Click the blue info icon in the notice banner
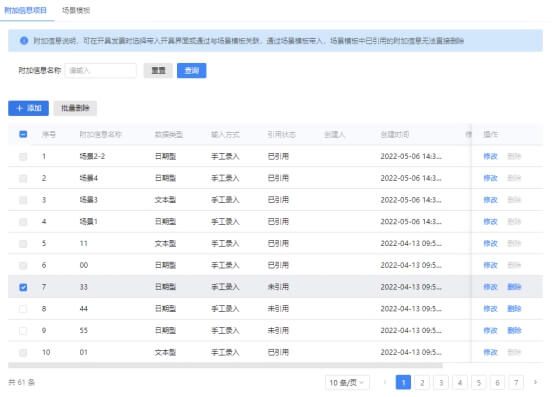The image size is (552, 397). [24, 40]
